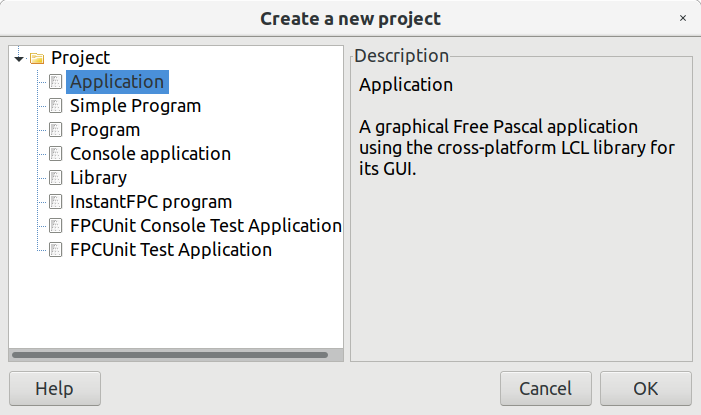Image resolution: width=701 pixels, height=415 pixels.
Task: Click the FPCUnit Test Application icon
Action: point(56,250)
